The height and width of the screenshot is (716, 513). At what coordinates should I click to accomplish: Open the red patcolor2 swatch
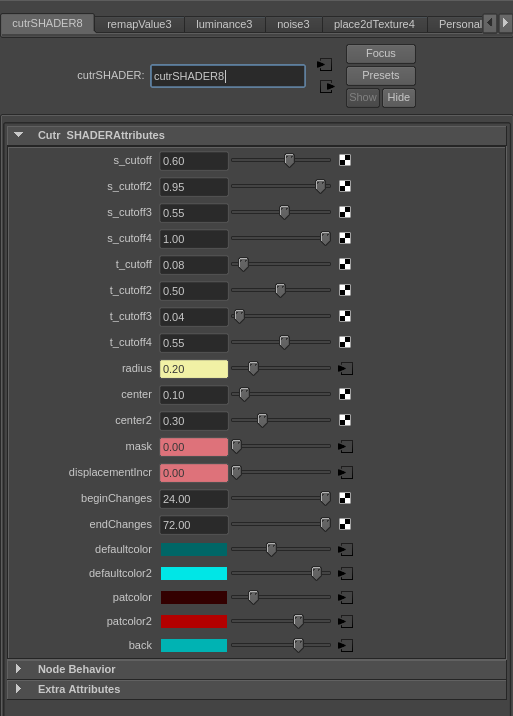pos(194,621)
